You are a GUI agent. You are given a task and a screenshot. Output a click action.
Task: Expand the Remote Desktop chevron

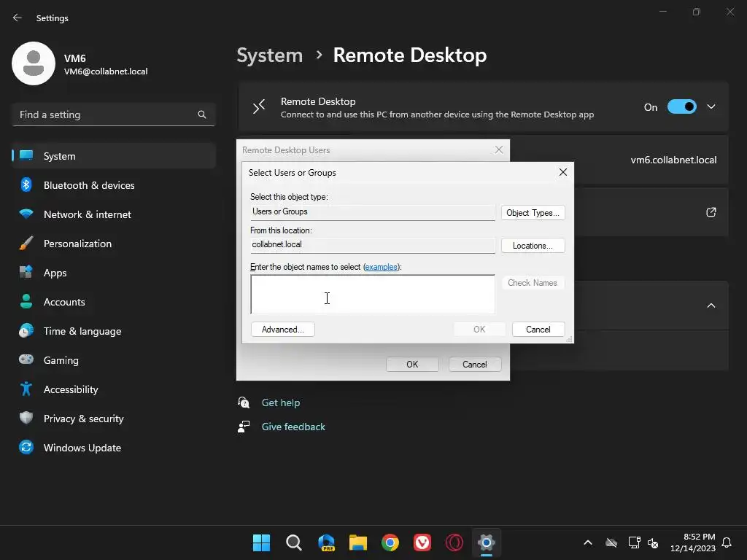click(711, 106)
